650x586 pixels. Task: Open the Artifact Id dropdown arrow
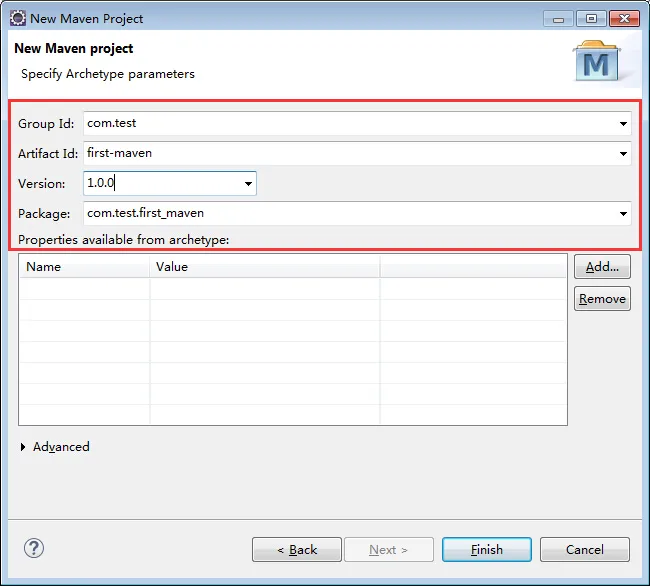pos(623,154)
